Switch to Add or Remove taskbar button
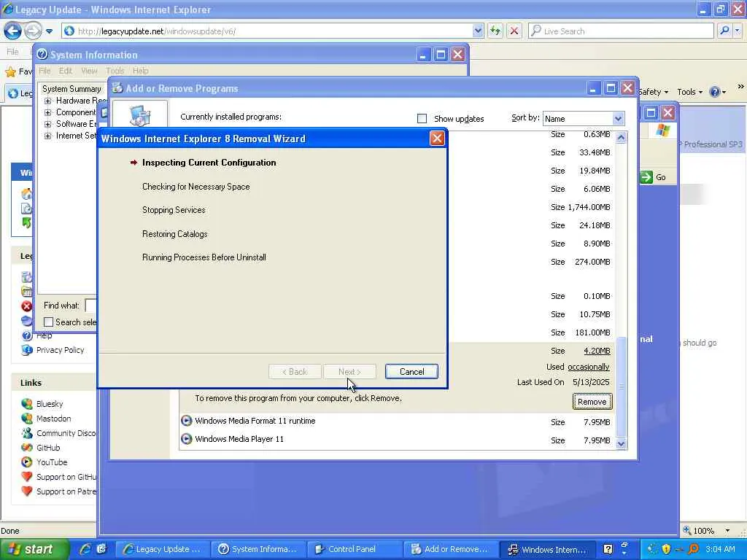 click(x=449, y=549)
